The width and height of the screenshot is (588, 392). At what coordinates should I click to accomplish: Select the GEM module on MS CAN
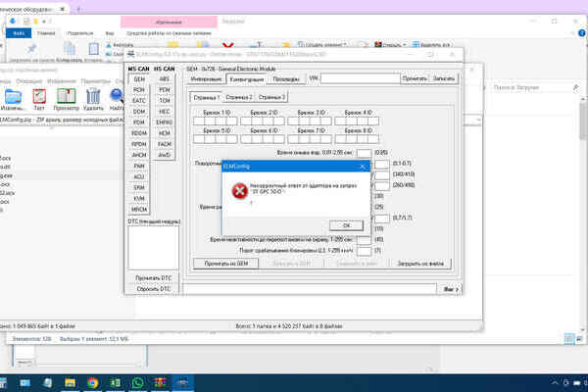(x=139, y=79)
